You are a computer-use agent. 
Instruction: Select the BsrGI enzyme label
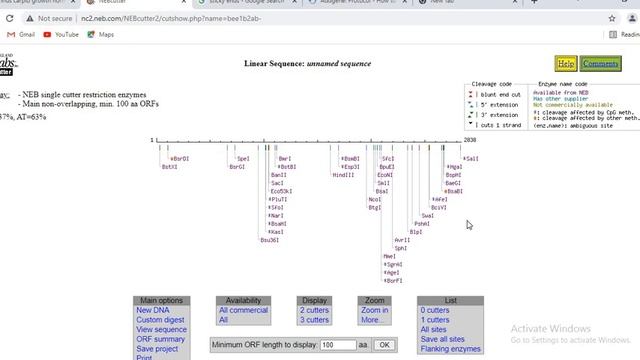237,167
